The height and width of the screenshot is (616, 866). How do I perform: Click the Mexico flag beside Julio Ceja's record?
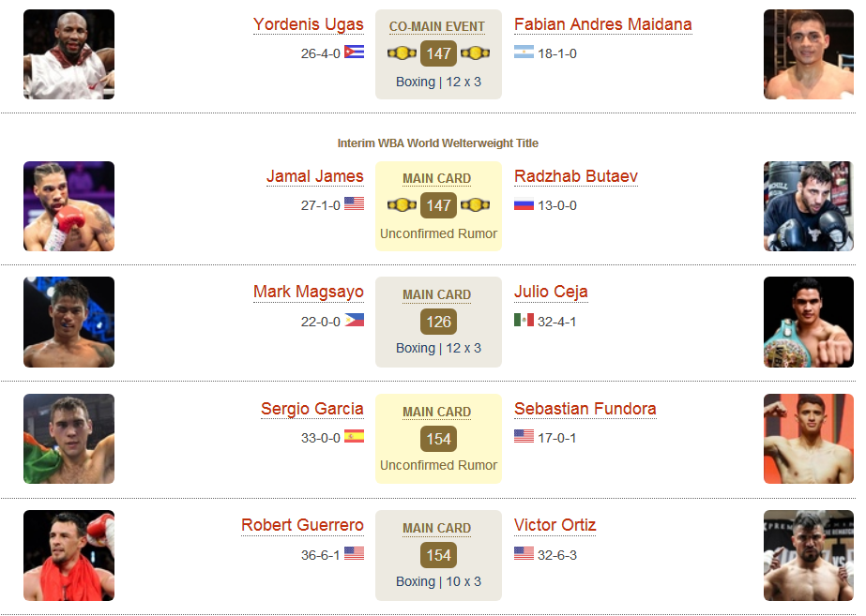pyautogui.click(x=524, y=320)
